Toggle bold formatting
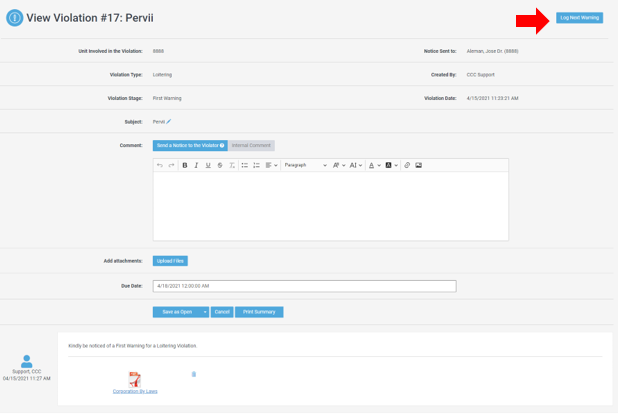621x420 pixels. pyautogui.click(x=185, y=166)
